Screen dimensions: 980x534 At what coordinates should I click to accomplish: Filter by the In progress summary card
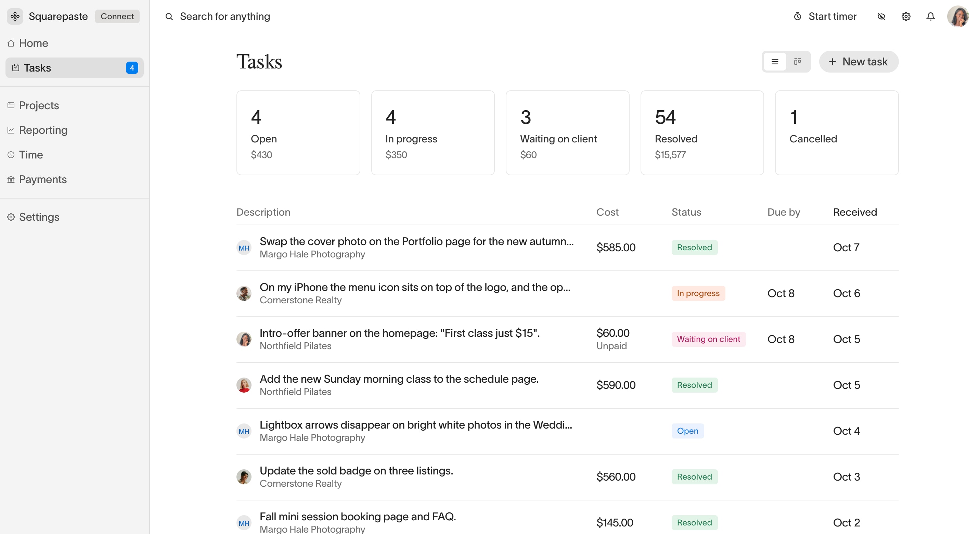433,133
